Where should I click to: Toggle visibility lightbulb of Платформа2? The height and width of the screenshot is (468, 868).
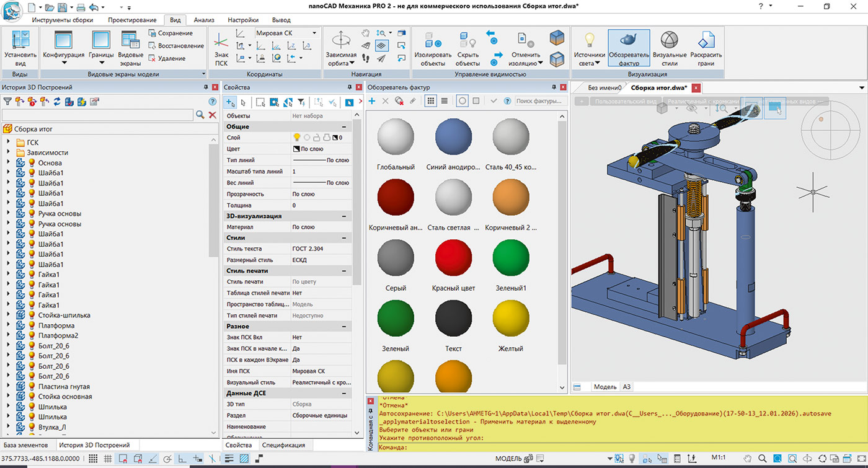tap(31, 336)
